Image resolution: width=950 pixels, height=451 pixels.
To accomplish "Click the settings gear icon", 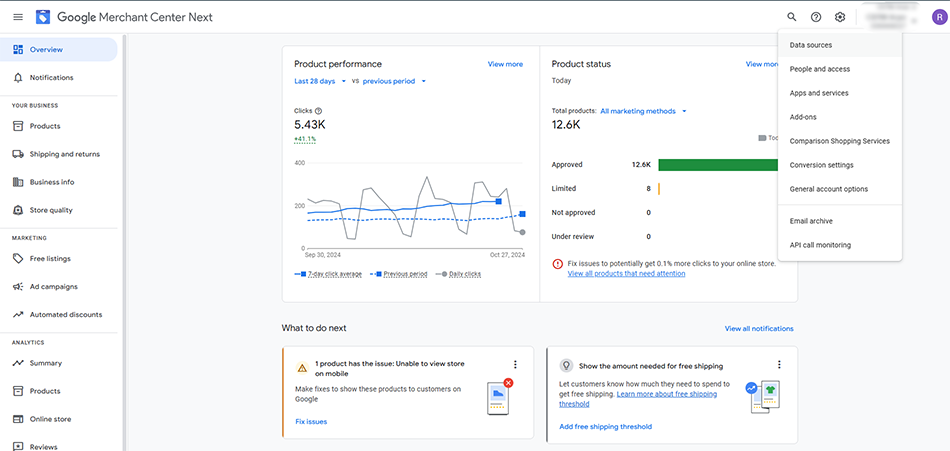I will coord(840,17).
